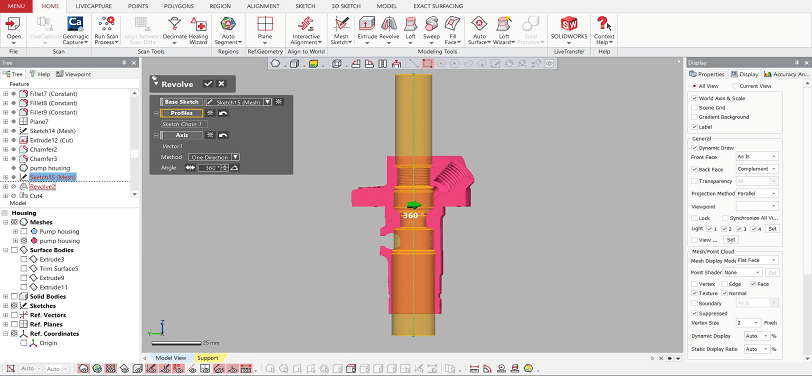Screen dimensions: 812x376
Task: Expand the Ref. Vectors node
Action: tap(6, 315)
